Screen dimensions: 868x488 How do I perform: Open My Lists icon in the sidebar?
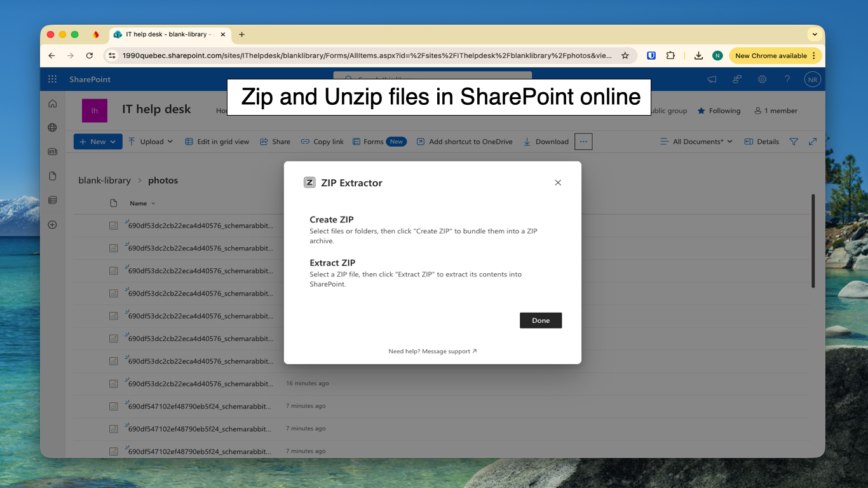pyautogui.click(x=53, y=200)
